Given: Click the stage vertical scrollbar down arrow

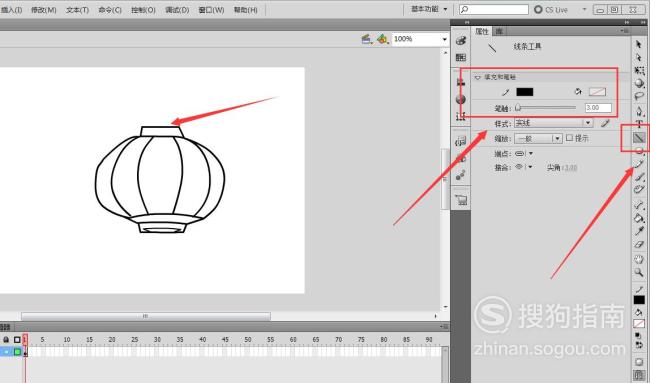Looking at the screenshot, I should tap(445, 307).
